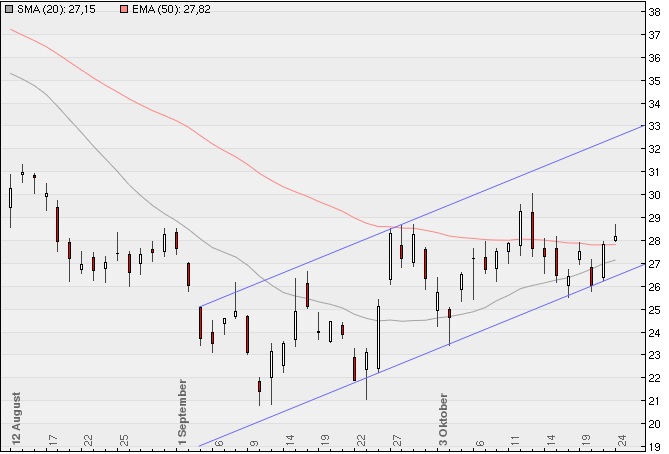Click price axis value 27
Image resolution: width=669 pixels, height=454 pixels.
click(x=654, y=264)
